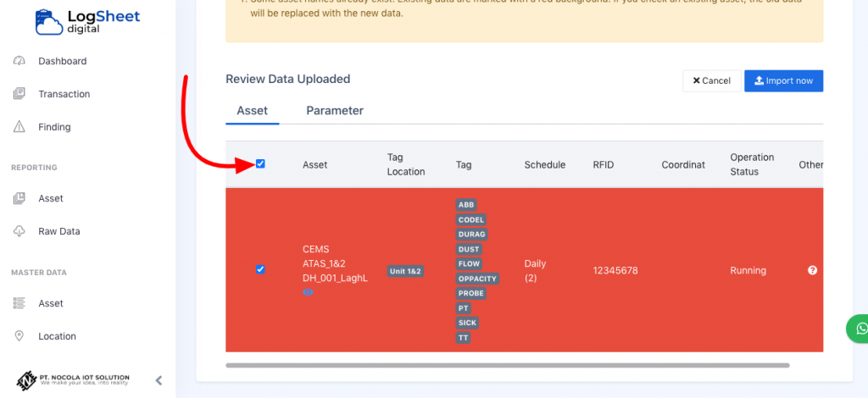Click the Transaction stacked-pages icon
The height and width of the screenshot is (398, 868).
point(19,94)
